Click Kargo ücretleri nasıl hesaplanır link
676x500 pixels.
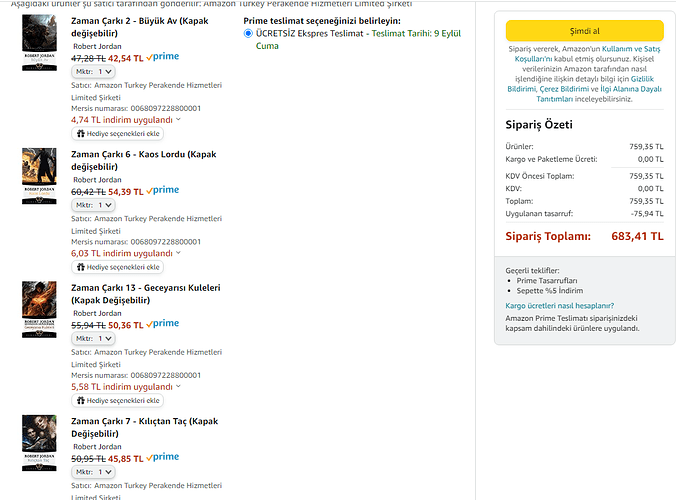pos(560,306)
